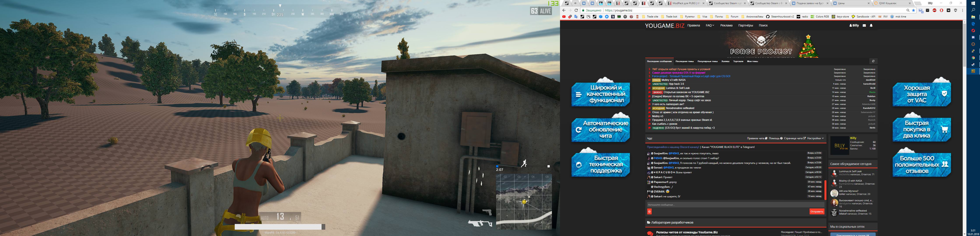Open the Правила forum menu item

click(693, 26)
